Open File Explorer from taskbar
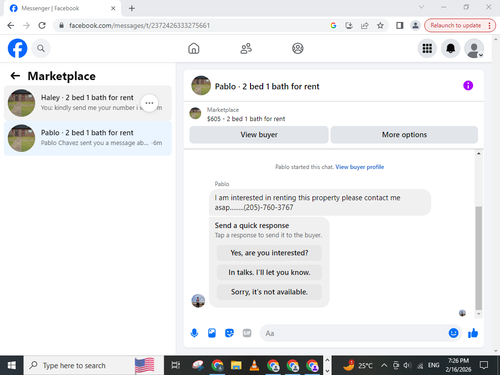500x375 pixels. [236, 366]
